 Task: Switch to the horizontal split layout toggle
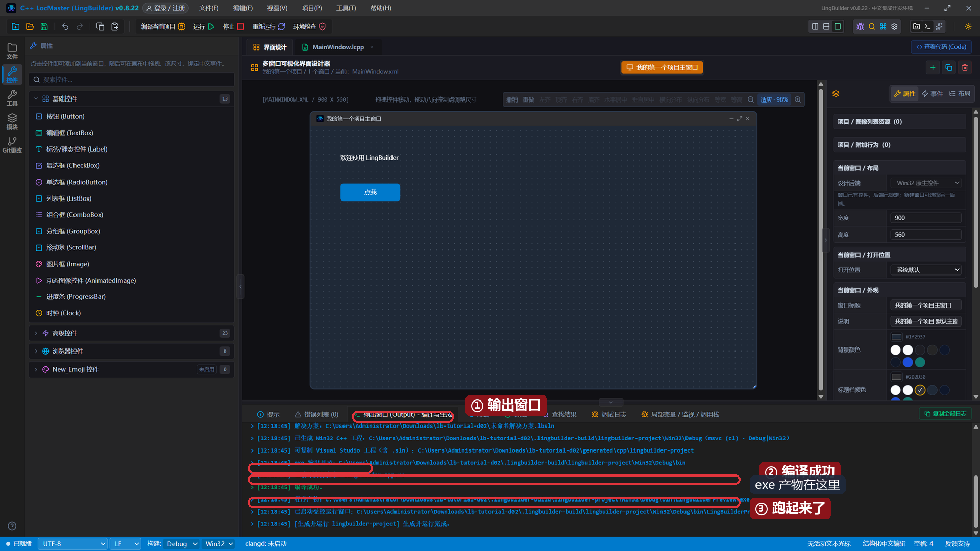826,27
